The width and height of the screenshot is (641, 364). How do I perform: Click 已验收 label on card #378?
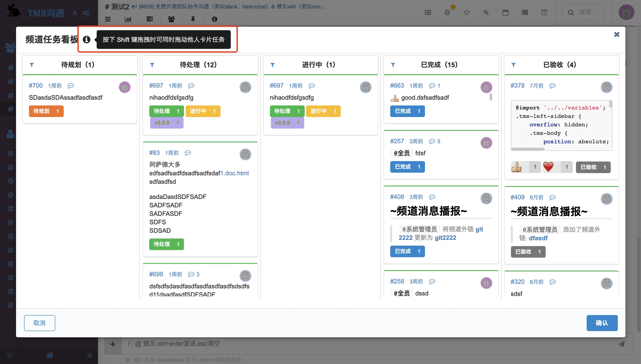point(593,167)
